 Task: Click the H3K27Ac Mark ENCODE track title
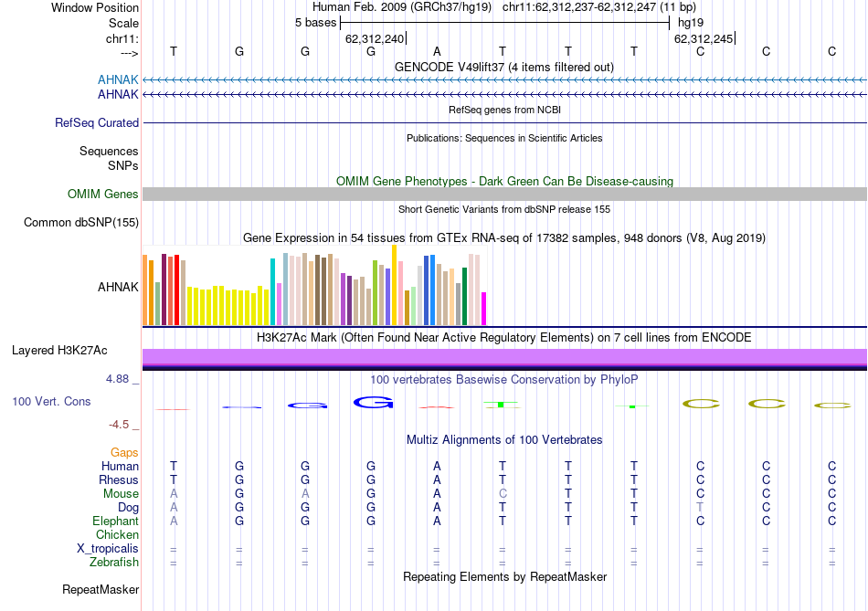tap(504, 338)
